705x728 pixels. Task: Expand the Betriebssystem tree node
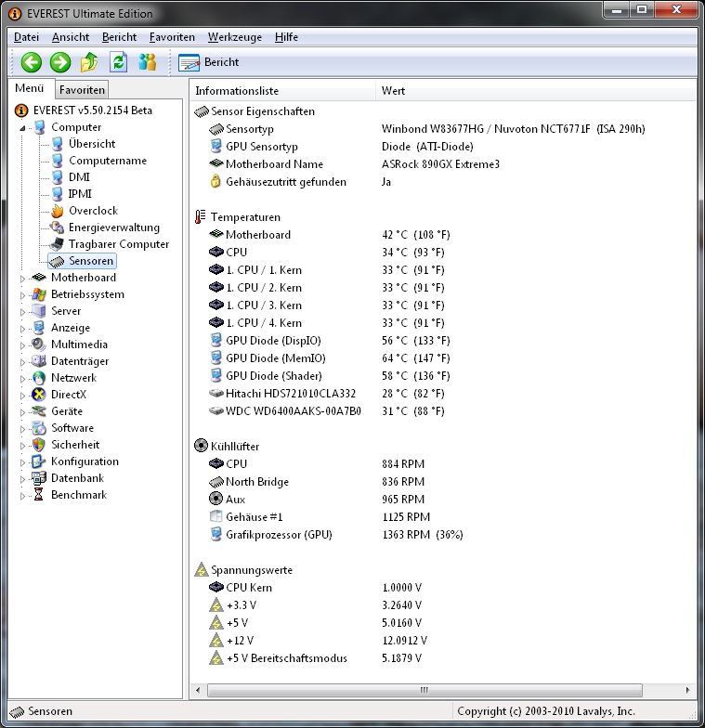tap(22, 295)
